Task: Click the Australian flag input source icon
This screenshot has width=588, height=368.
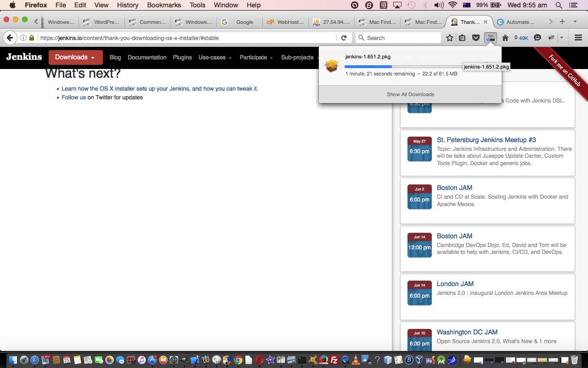Action: [x=467, y=5]
